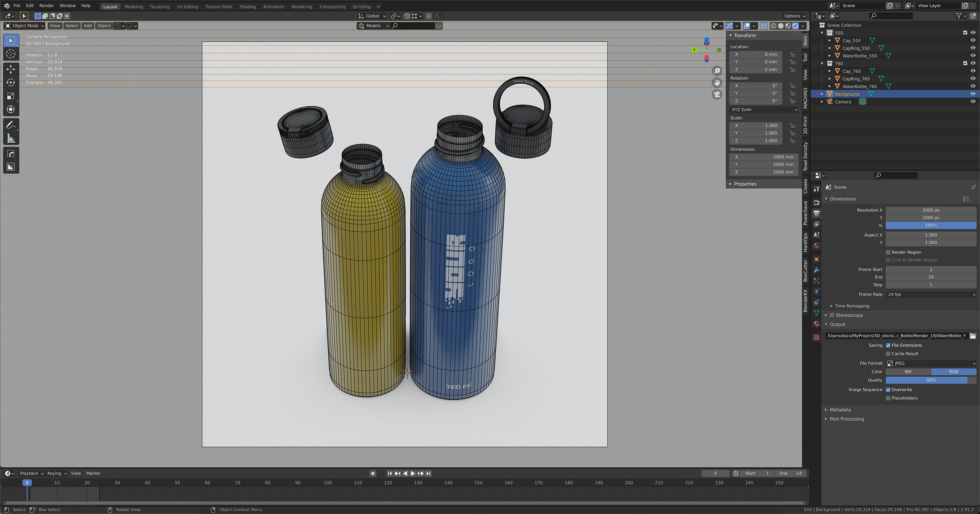Open the Physics properties tab
Viewport: 980px width, 514px height.
816,291
